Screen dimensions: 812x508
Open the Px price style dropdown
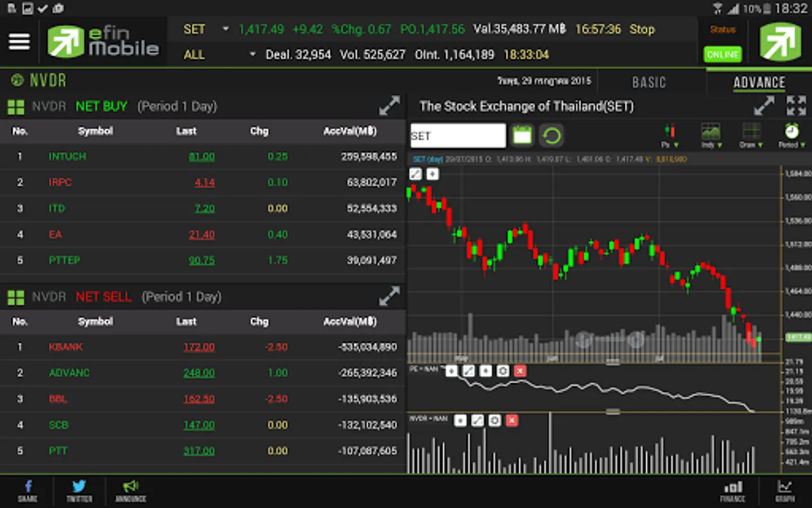[669, 135]
